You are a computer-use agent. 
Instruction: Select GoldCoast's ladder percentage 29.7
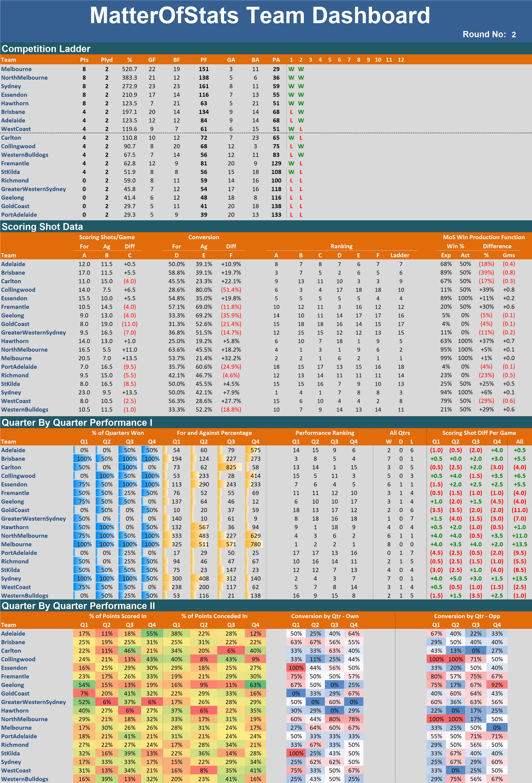pos(130,206)
